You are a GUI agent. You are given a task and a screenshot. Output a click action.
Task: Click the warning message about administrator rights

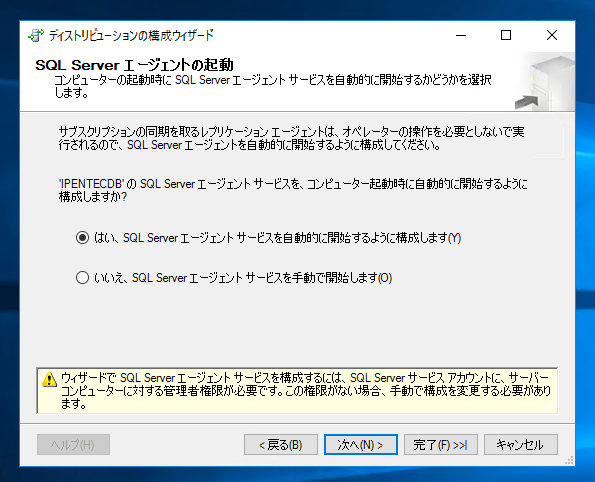click(x=305, y=390)
